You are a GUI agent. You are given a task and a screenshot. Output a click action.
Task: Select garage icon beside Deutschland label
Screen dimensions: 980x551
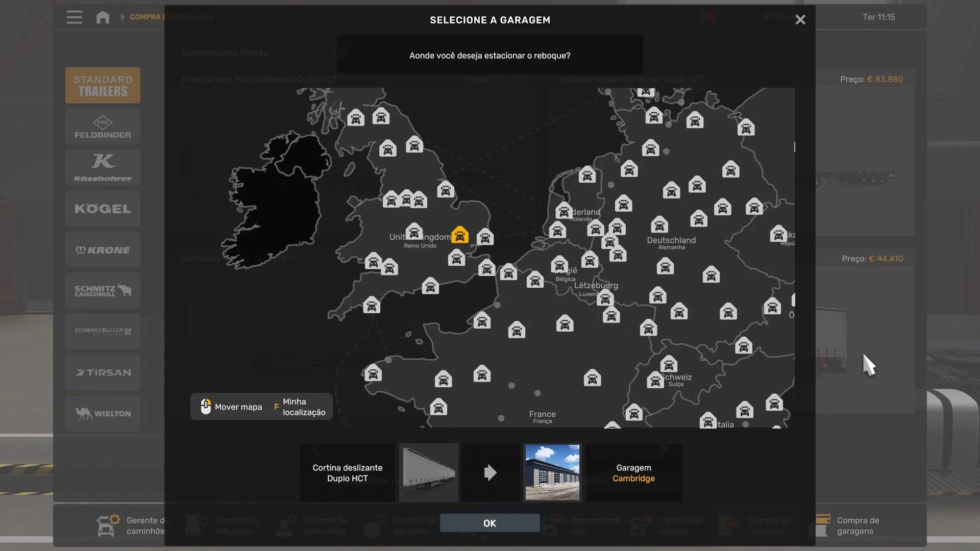pos(659,224)
